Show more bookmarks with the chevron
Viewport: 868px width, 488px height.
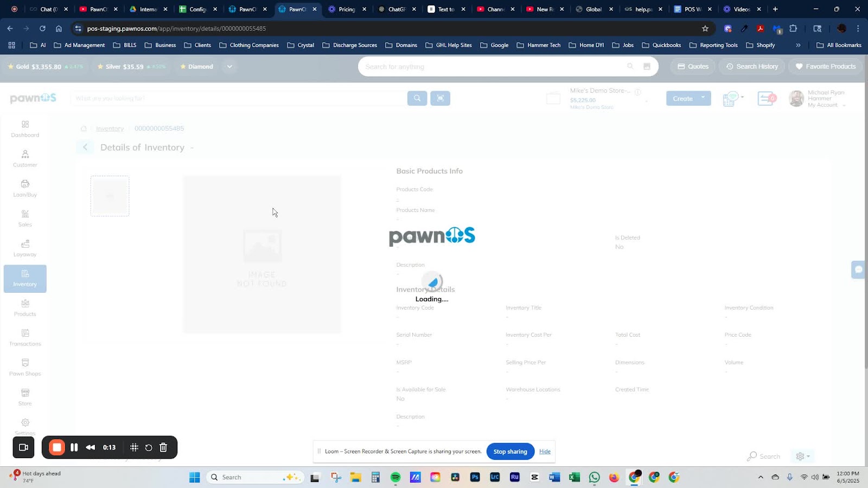click(x=798, y=45)
